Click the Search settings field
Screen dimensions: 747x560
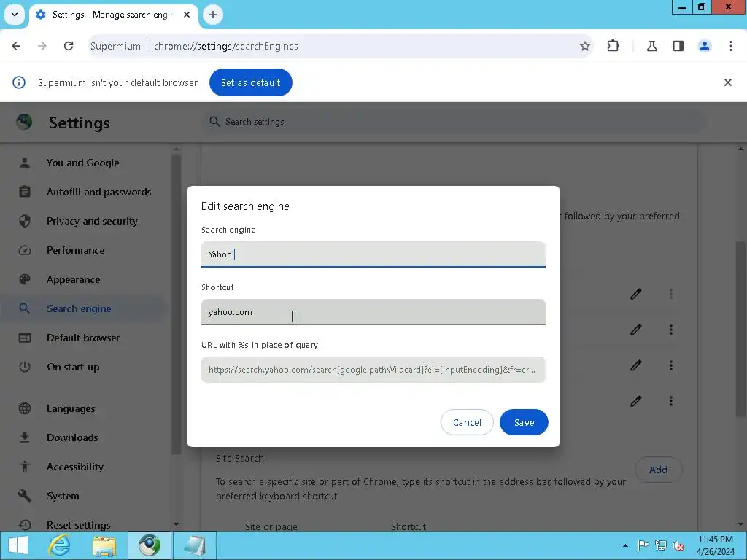(455, 122)
